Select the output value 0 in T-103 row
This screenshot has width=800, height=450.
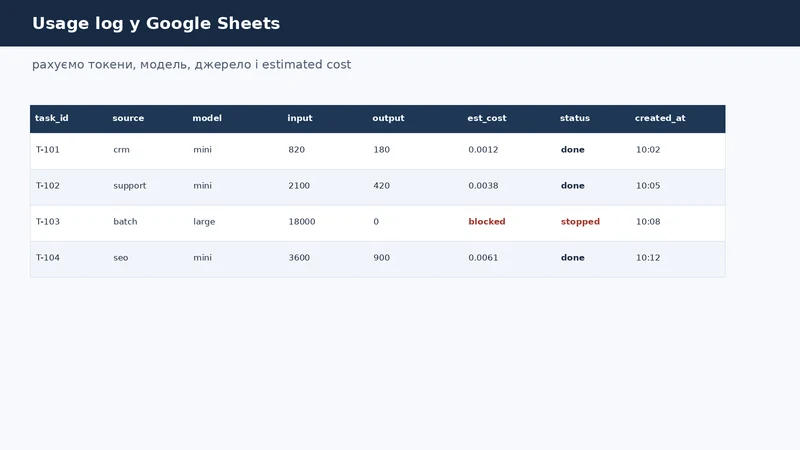click(376, 221)
